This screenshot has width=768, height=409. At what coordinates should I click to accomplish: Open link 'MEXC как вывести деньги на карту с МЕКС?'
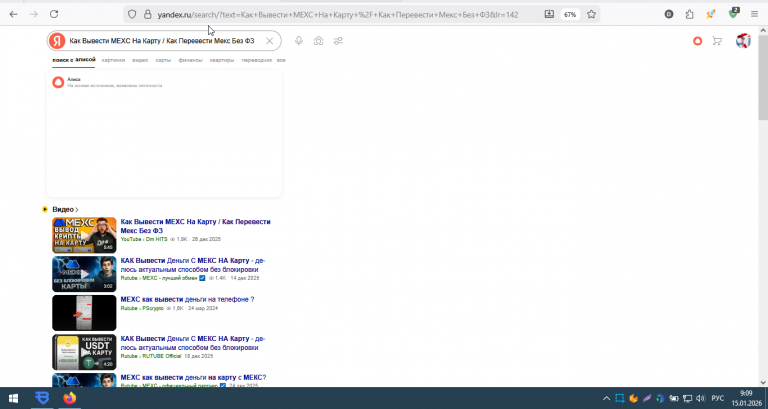point(193,377)
